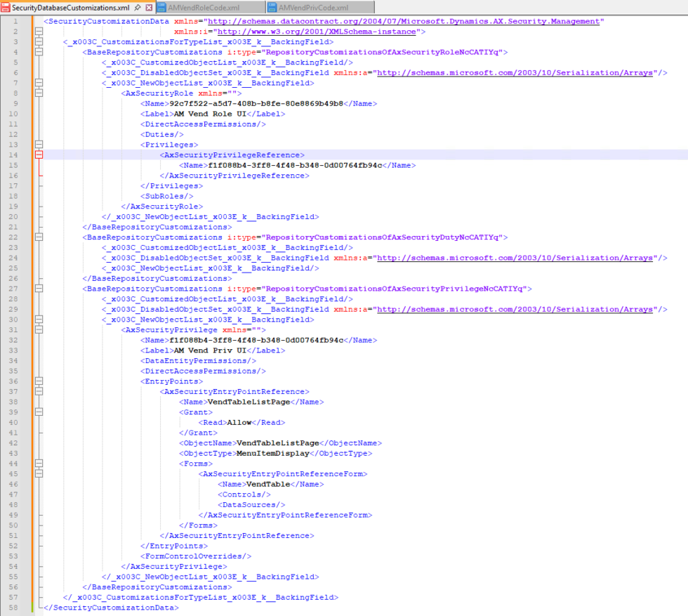
Task: Collapse the RepositoryCustomizationsOfAxSecurityPrivilege fold at line 27
Action: pyautogui.click(x=38, y=288)
